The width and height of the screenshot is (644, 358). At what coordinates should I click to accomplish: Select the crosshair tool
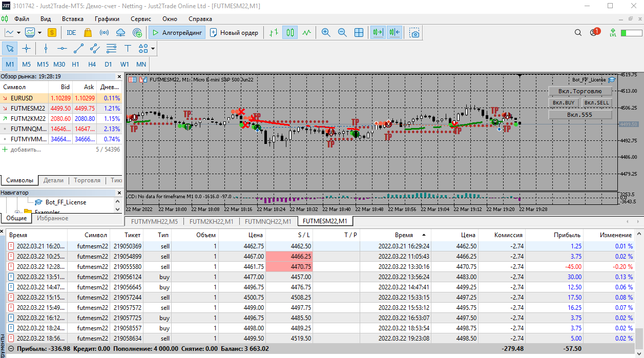click(x=26, y=49)
